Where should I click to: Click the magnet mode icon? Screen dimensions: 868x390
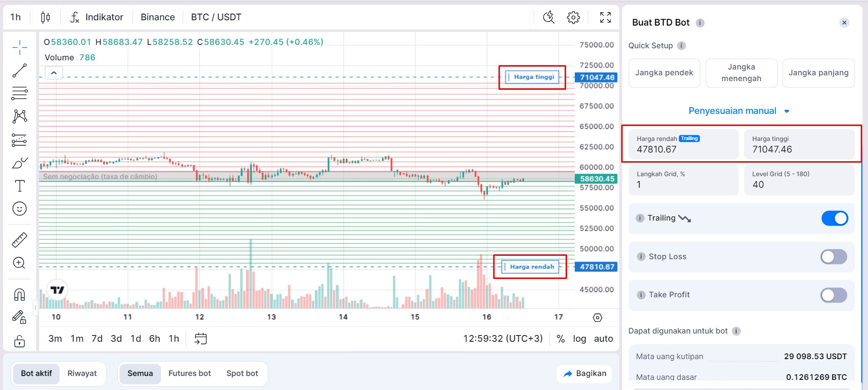tap(19, 294)
